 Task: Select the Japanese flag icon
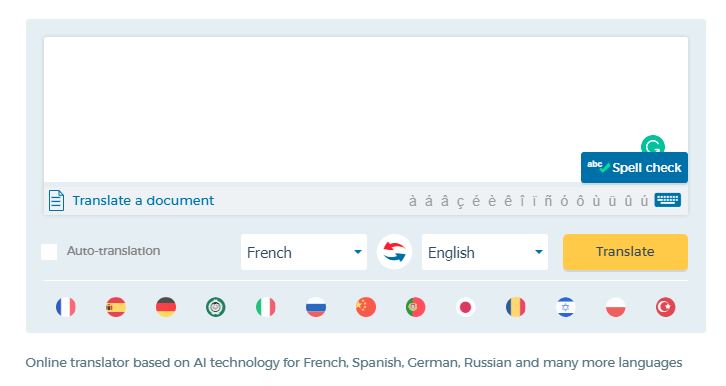(x=466, y=307)
